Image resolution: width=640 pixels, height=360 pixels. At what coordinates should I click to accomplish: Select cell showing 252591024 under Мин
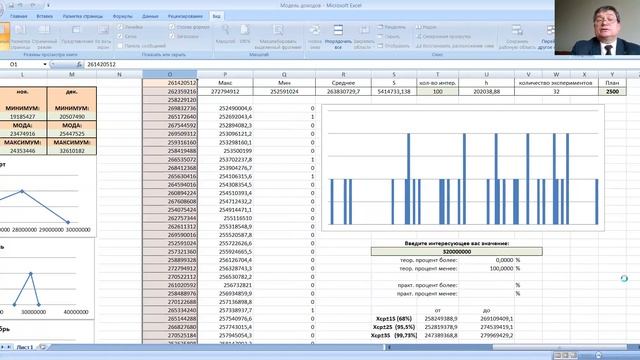point(284,91)
